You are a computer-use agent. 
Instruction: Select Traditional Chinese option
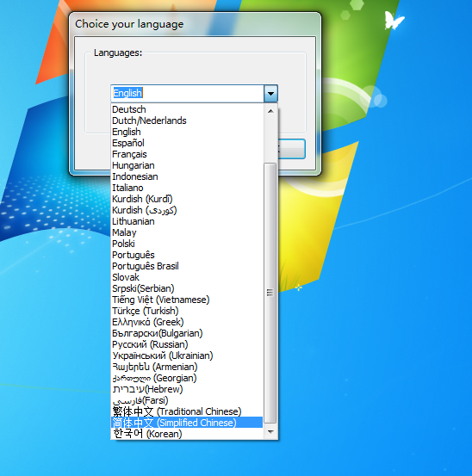click(187, 411)
